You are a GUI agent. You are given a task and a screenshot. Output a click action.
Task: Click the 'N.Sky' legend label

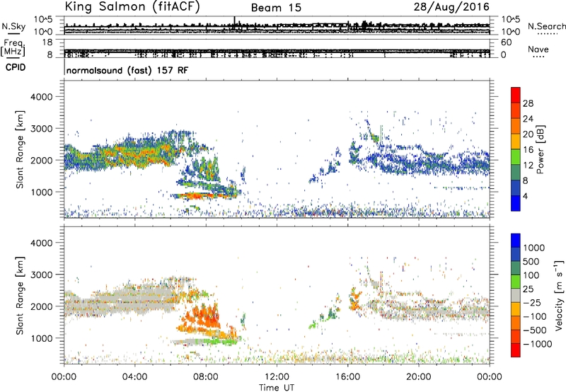click(x=13, y=26)
